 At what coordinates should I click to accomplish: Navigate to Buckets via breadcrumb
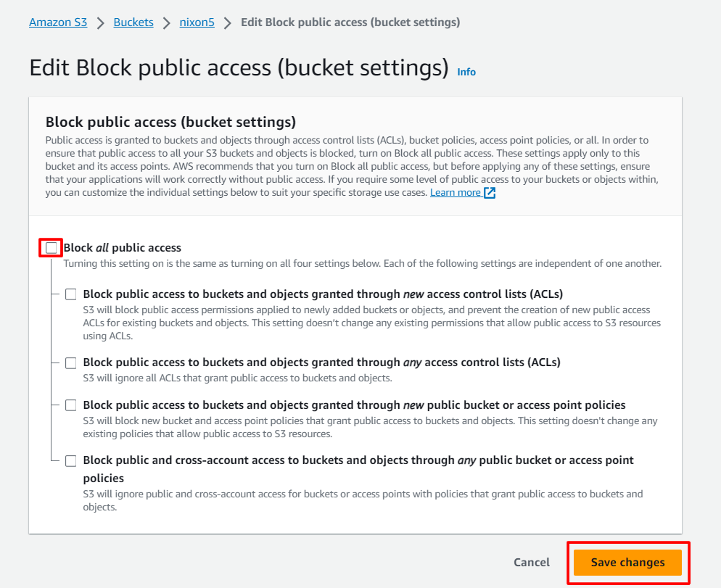[133, 22]
